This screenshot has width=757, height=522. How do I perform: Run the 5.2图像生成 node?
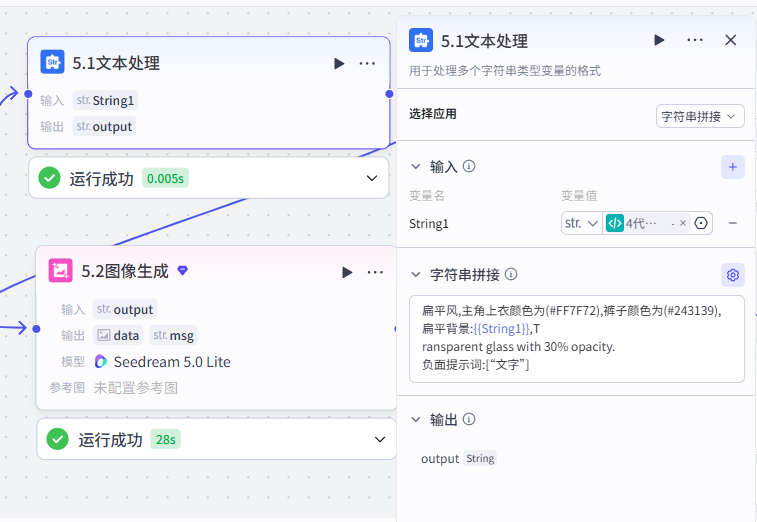(x=347, y=272)
